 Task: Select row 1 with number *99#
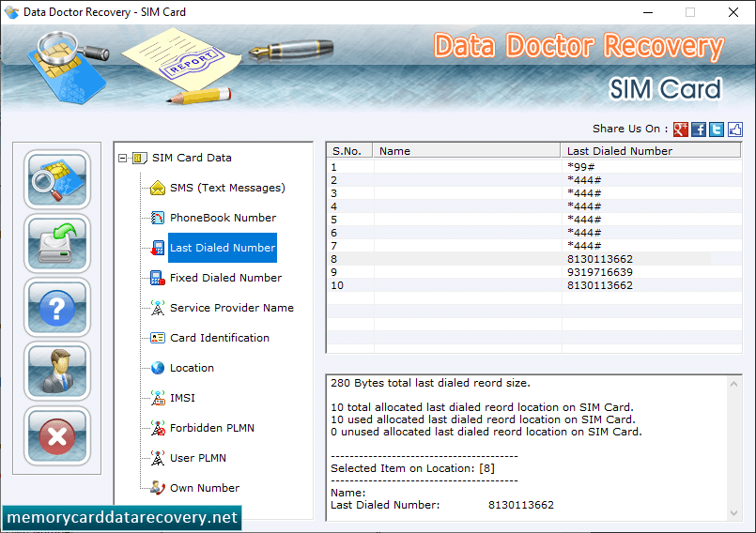[534, 167]
